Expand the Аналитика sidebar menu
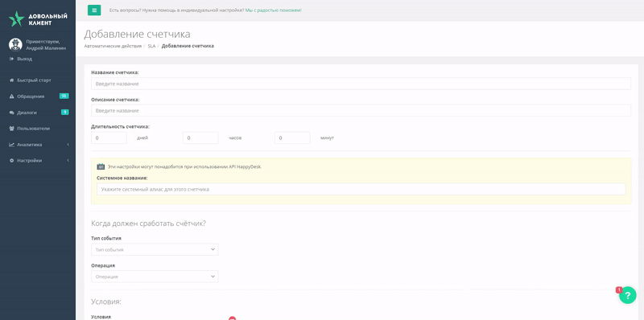Viewport: 644px width, 320px height. pyautogui.click(x=38, y=145)
